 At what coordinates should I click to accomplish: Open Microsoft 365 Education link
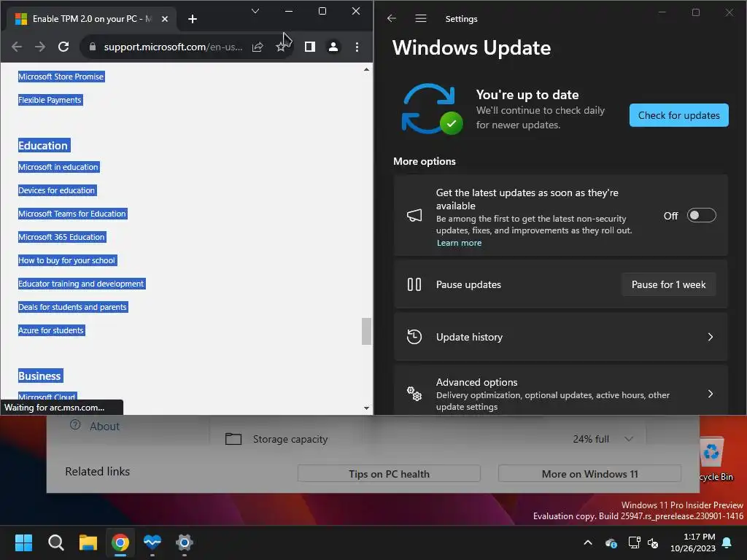tap(62, 237)
